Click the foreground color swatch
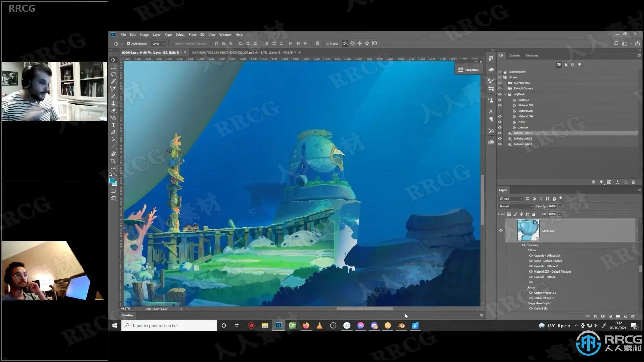This screenshot has width=644, height=362. [x=112, y=181]
